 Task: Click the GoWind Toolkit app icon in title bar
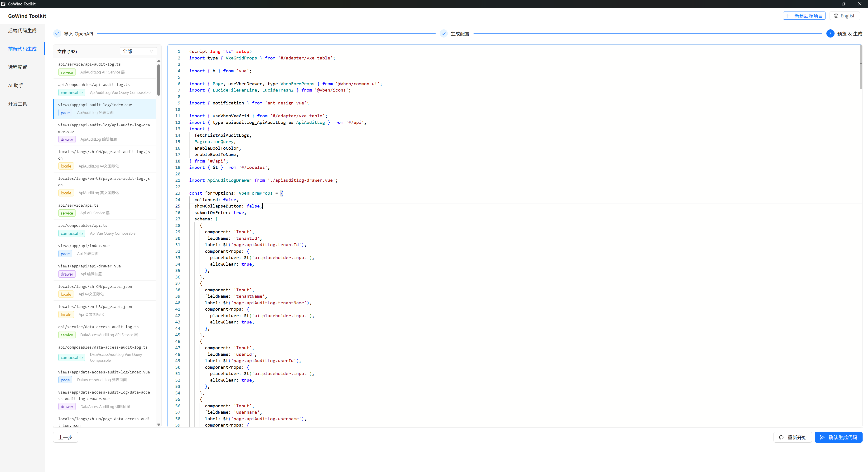coord(3,4)
